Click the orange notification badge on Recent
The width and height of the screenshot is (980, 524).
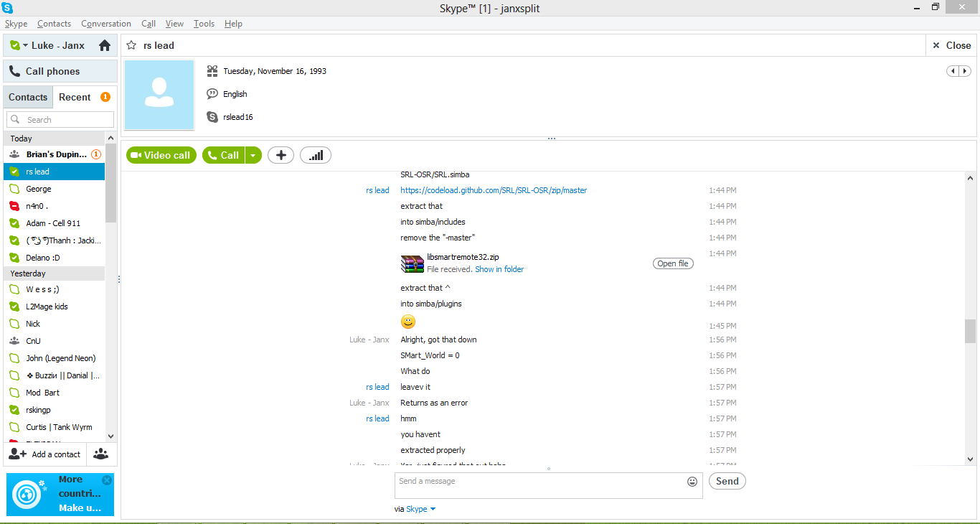coord(105,97)
